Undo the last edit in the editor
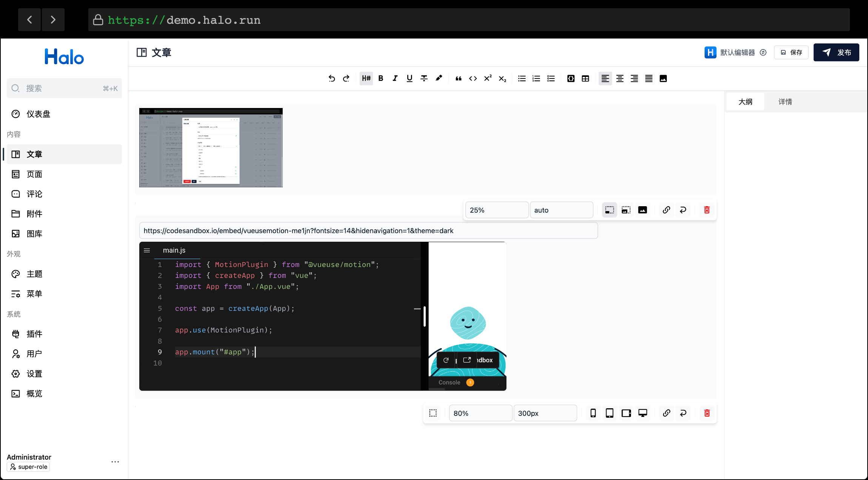The width and height of the screenshot is (868, 480). click(x=332, y=78)
